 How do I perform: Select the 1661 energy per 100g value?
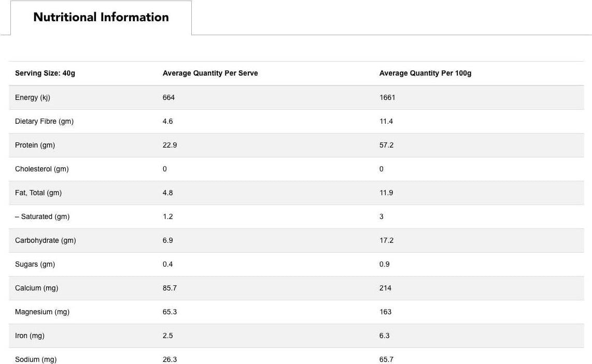coord(387,97)
